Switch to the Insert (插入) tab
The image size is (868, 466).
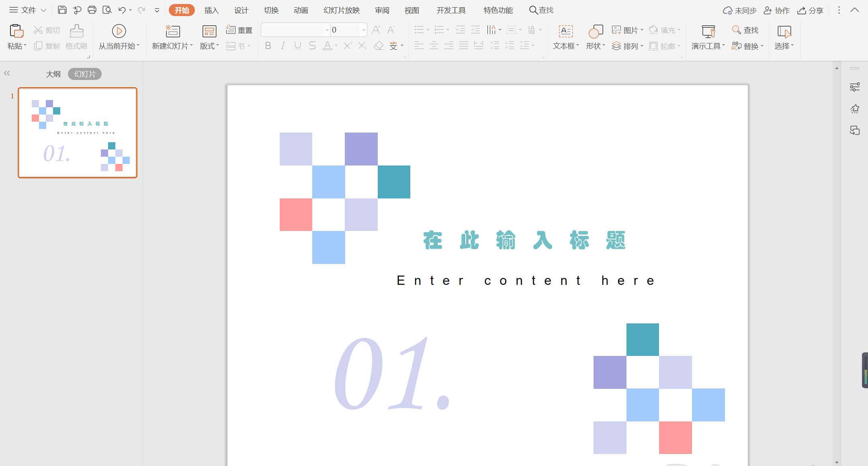coord(211,10)
